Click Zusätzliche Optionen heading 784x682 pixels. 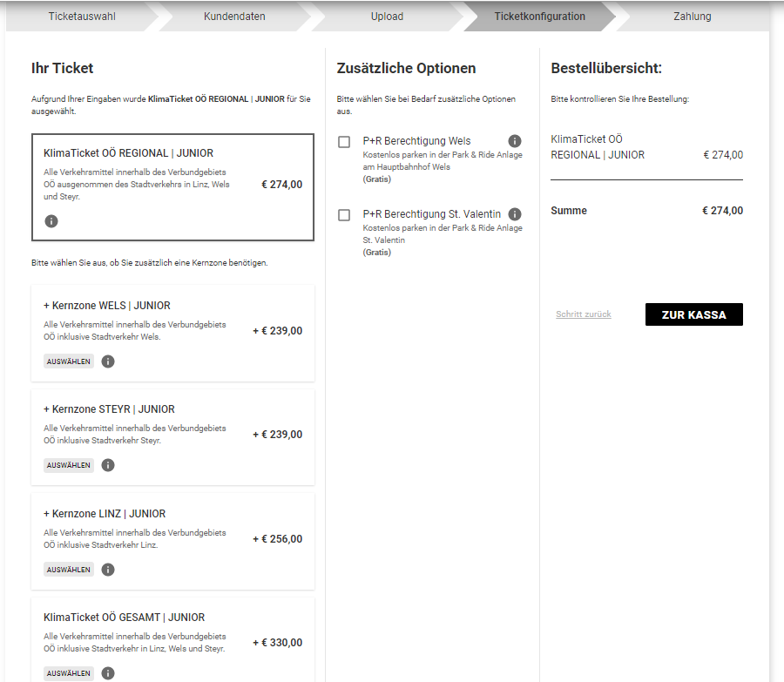(406, 68)
